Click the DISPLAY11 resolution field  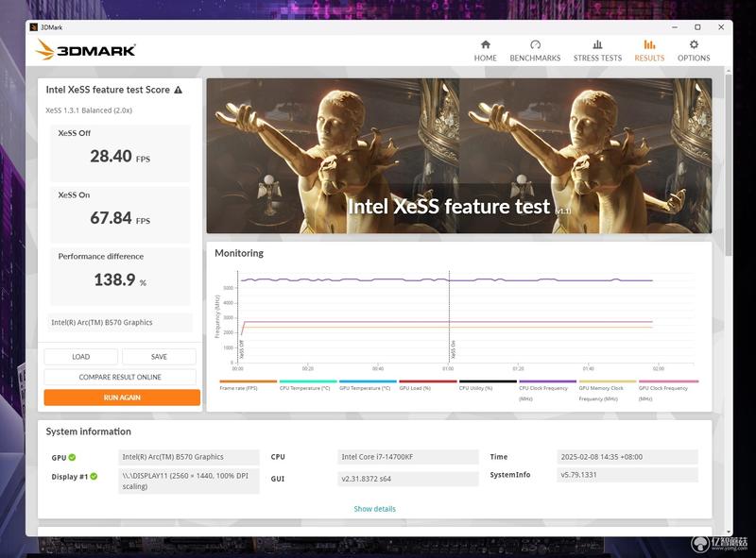point(188,481)
